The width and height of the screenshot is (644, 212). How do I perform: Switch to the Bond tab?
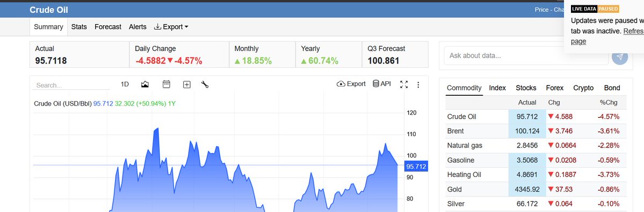(x=612, y=88)
